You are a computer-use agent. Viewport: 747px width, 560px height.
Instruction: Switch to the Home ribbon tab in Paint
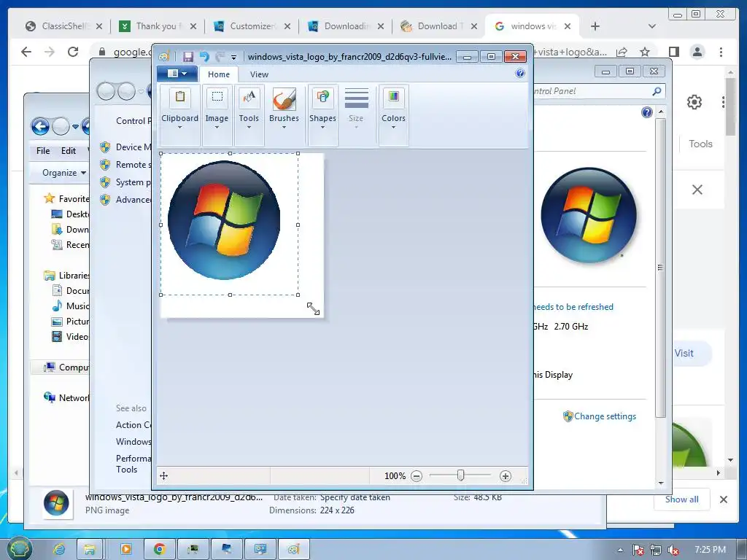[219, 74]
